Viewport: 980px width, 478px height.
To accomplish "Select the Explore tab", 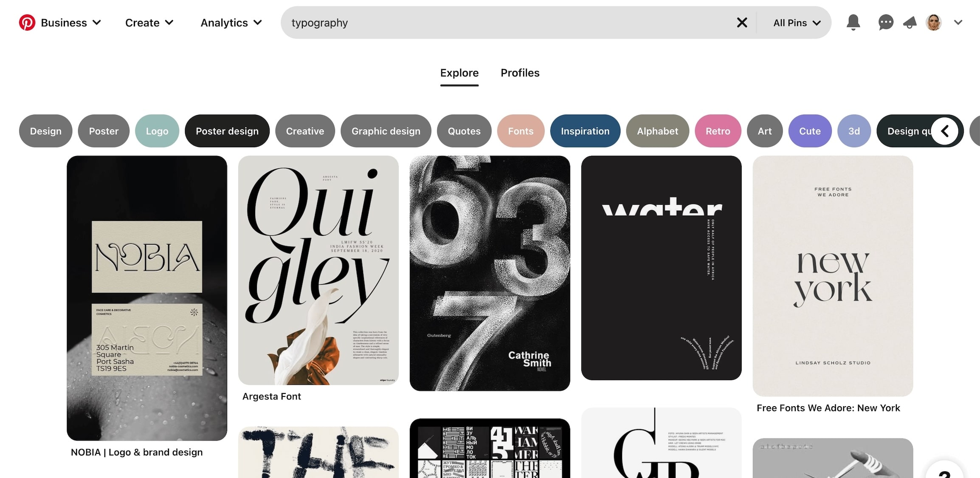I will coord(459,74).
